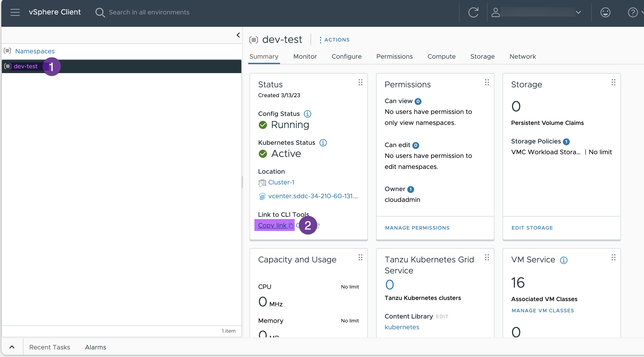Click the Status card drag handle

(x=360, y=82)
